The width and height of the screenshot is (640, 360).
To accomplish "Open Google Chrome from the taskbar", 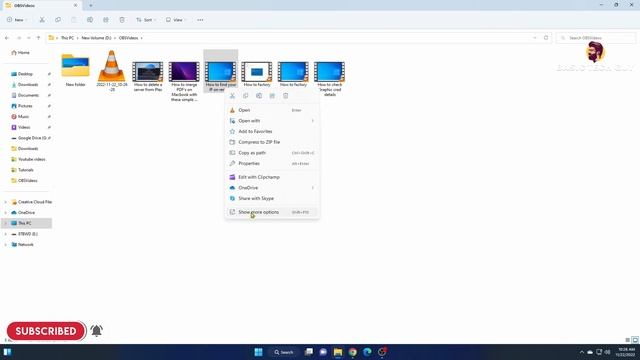I will (353, 352).
